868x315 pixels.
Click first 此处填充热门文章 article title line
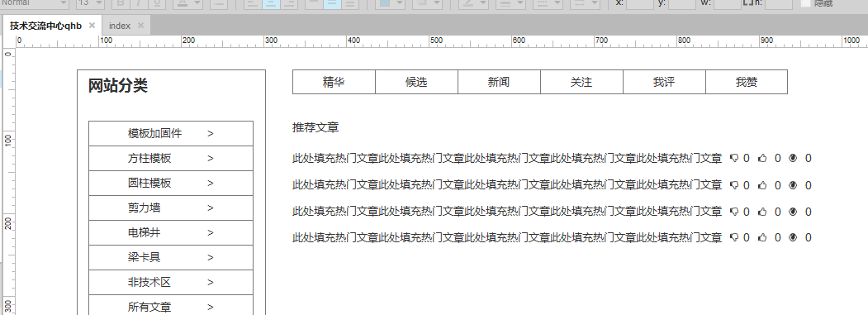[507, 159]
